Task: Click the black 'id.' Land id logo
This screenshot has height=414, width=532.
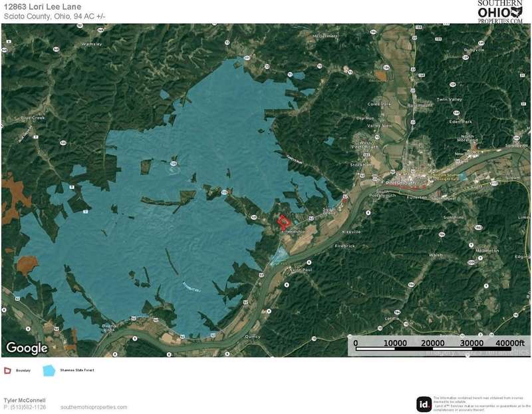Action: pyautogui.click(x=424, y=404)
